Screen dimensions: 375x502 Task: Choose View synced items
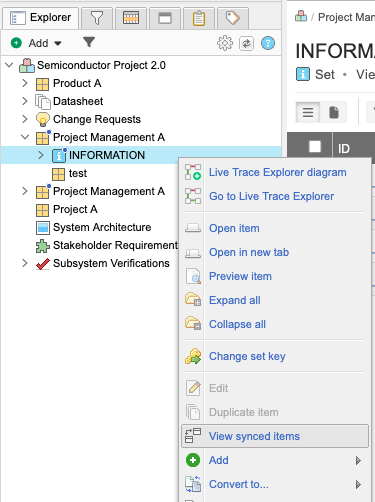(275, 436)
